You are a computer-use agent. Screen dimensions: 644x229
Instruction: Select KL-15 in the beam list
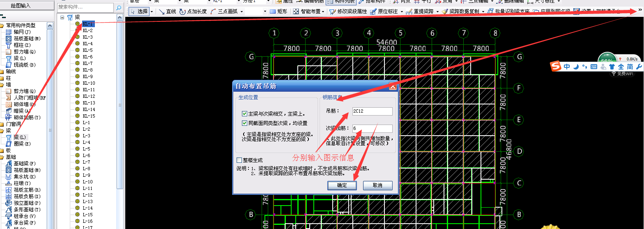(x=89, y=116)
